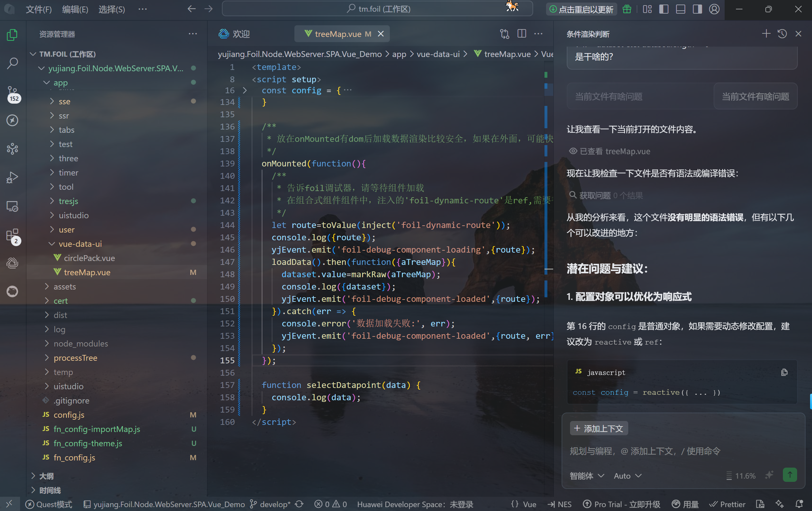812x511 pixels.
Task: Toggle primary sidebar layout button
Action: pyautogui.click(x=664, y=9)
